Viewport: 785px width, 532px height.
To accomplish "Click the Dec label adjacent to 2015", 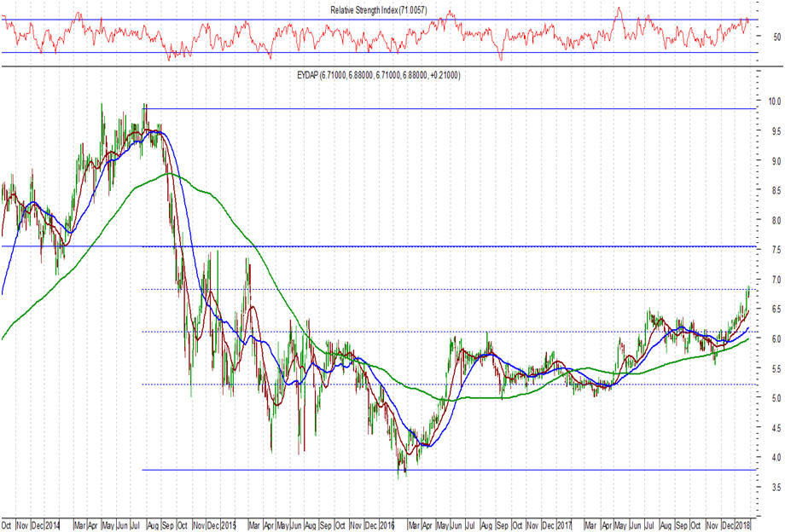I will pyautogui.click(x=214, y=526).
